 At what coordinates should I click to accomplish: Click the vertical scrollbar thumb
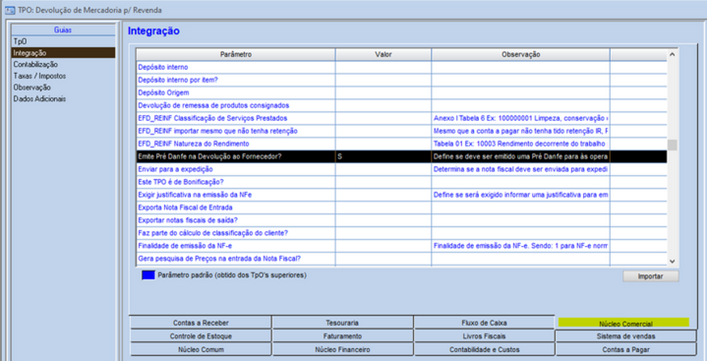[x=672, y=145]
